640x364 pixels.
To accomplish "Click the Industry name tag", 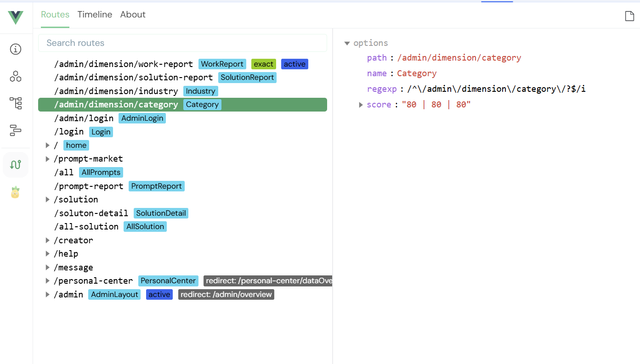I will point(201,91).
